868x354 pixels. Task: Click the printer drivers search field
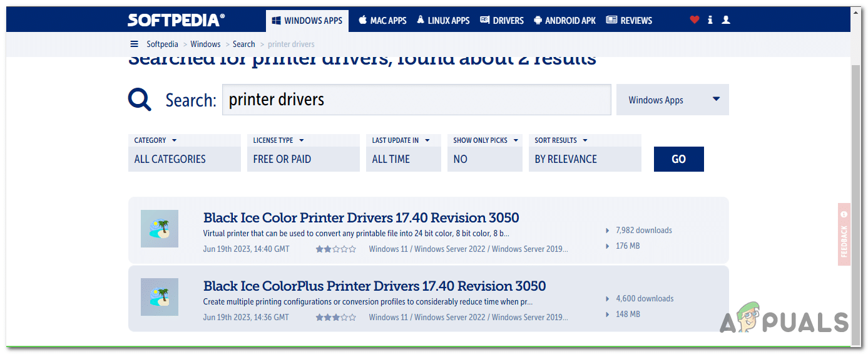pos(416,100)
